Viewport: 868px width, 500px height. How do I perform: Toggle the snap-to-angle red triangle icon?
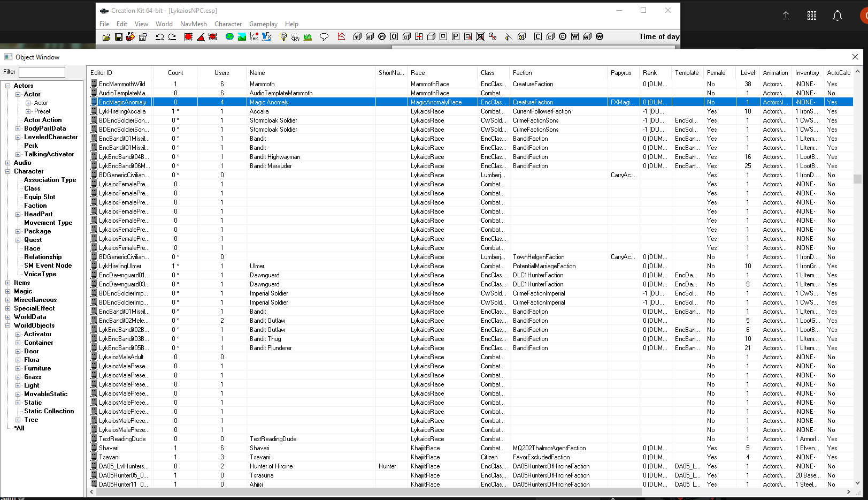201,37
